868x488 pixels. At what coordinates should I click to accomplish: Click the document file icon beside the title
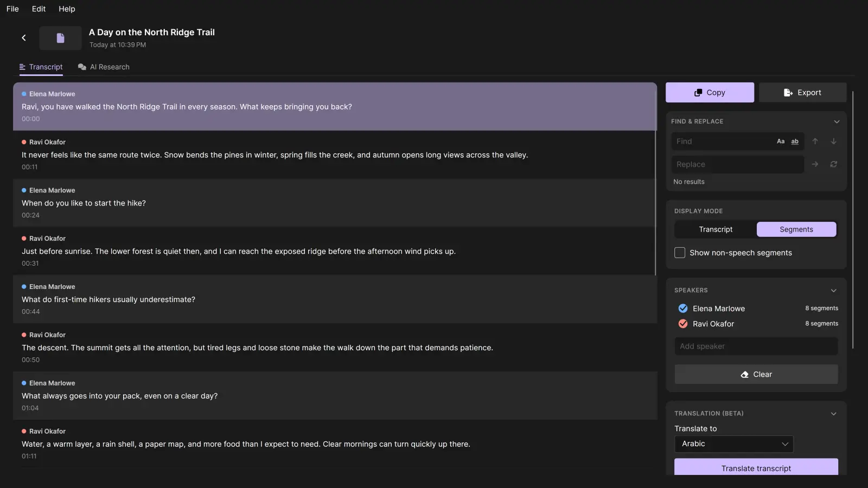click(x=60, y=38)
